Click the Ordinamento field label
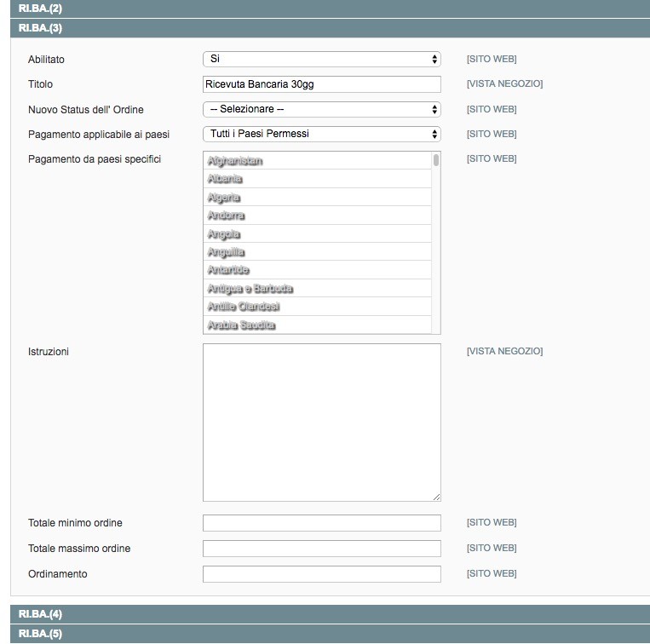Screen dimensions: 650x644 [x=58, y=574]
